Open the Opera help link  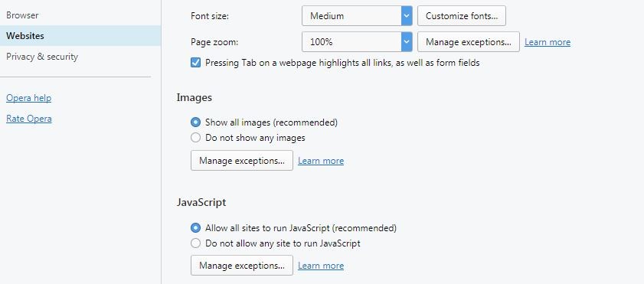(x=29, y=98)
